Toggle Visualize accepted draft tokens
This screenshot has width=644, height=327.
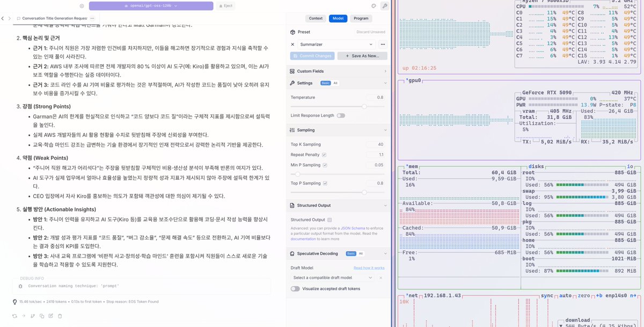295,288
